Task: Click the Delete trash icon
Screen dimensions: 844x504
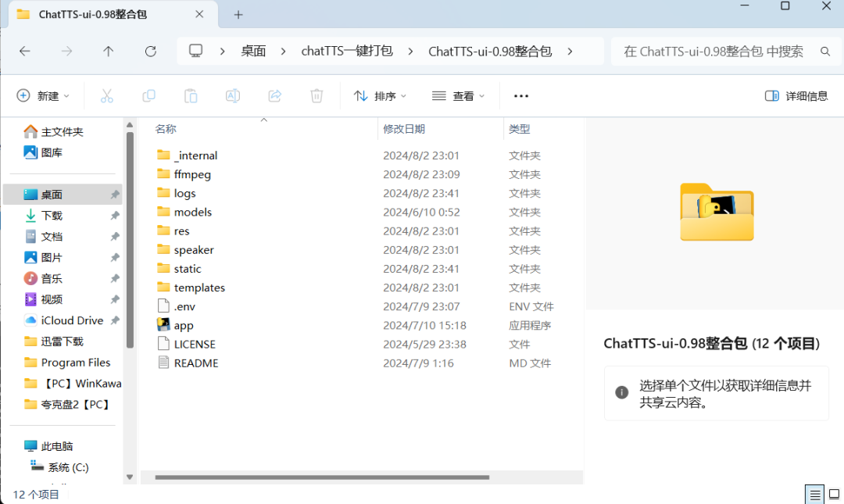Action: 316,96
